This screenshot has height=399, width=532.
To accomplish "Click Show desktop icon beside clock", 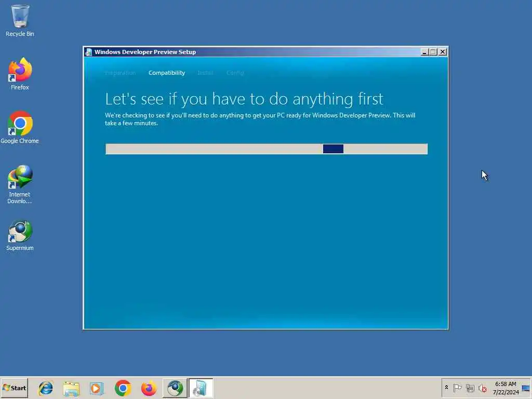I will click(526, 388).
